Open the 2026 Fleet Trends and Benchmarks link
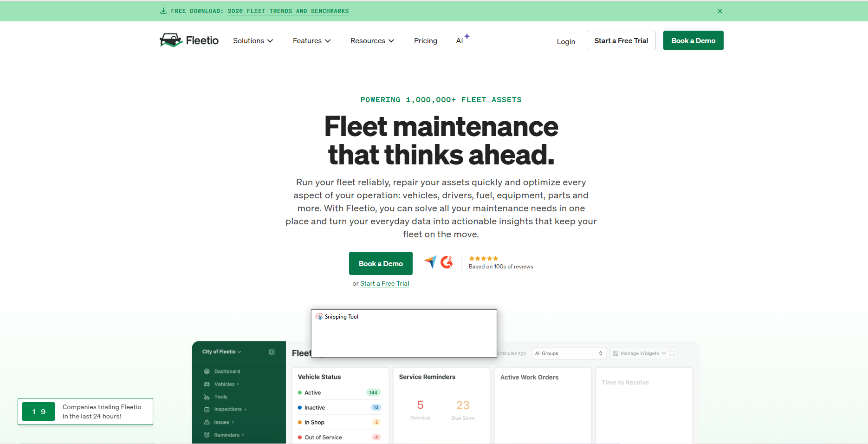 (288, 11)
